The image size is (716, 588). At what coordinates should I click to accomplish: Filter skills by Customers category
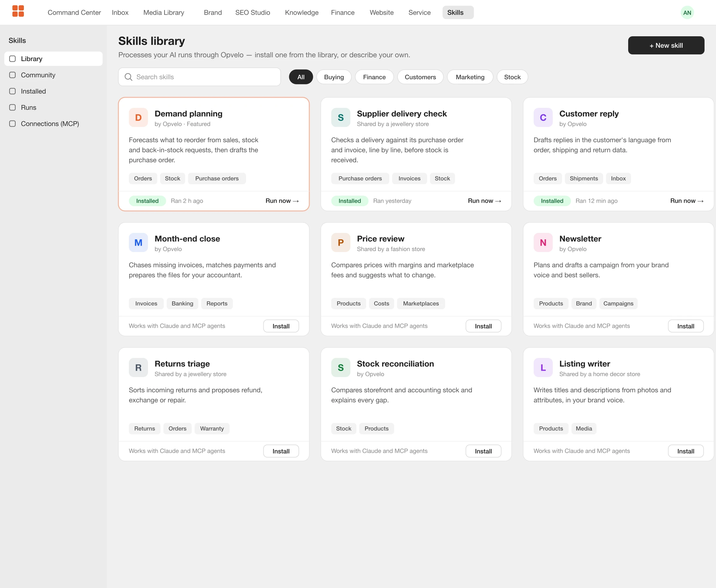tap(420, 77)
